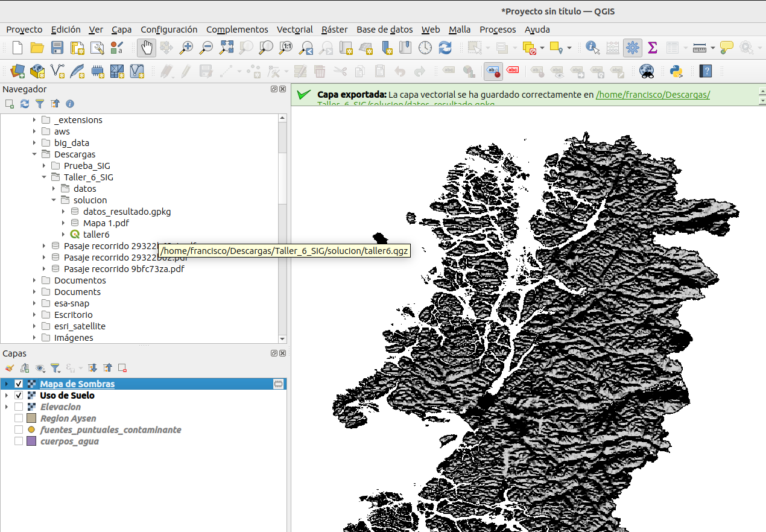Click the Zoom In magnifier icon
Screen dimensions: 766x532
click(x=186, y=48)
